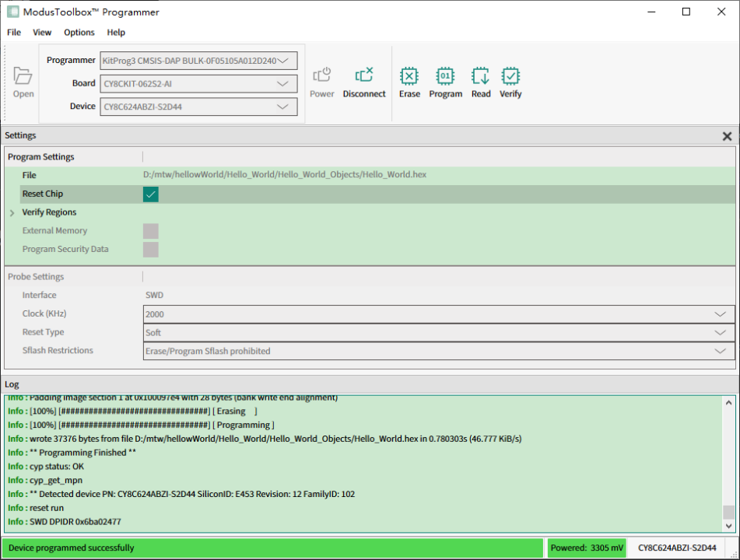Image resolution: width=740 pixels, height=560 pixels.
Task: Click the Reset Chip row label
Action: coord(43,194)
